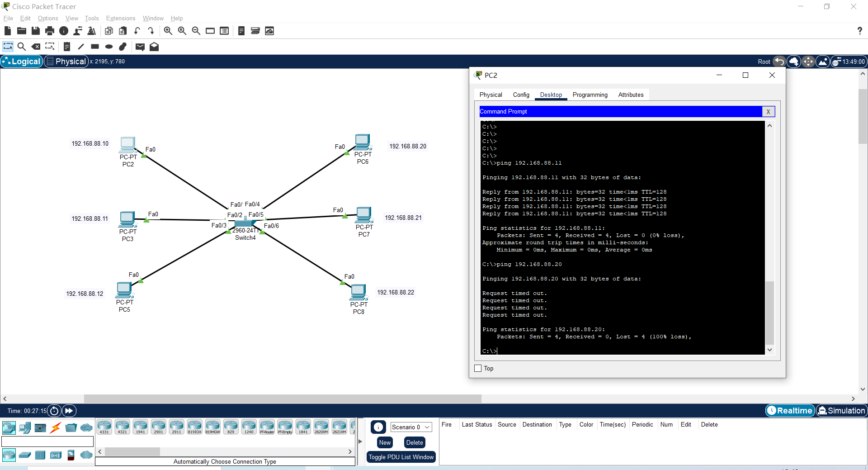Open the File menu
Screen dimensions: 868x470
[8, 18]
